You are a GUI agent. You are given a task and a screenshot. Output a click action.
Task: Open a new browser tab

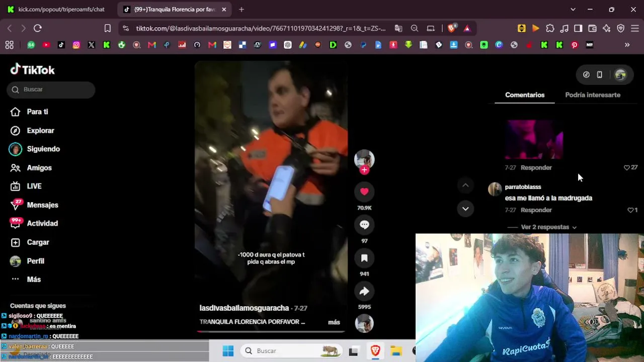coord(242,10)
